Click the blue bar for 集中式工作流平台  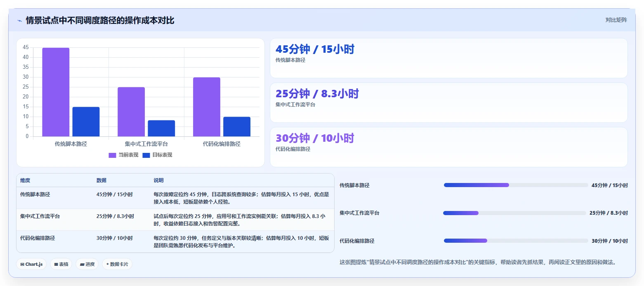[x=161, y=128]
